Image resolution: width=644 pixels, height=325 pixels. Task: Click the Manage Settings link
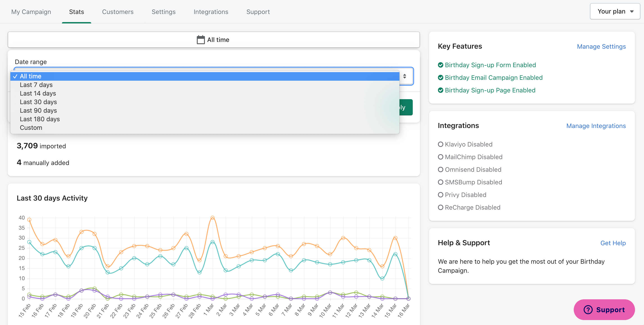point(601,46)
